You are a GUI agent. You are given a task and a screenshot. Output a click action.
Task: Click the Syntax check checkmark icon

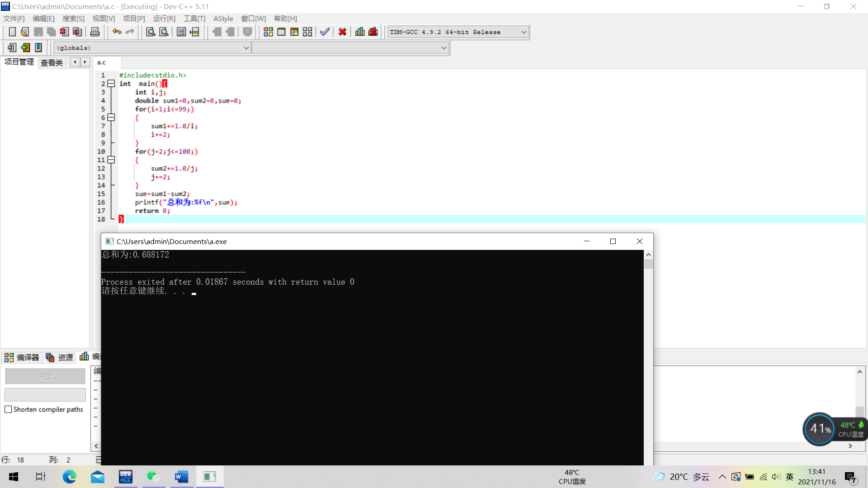[325, 32]
